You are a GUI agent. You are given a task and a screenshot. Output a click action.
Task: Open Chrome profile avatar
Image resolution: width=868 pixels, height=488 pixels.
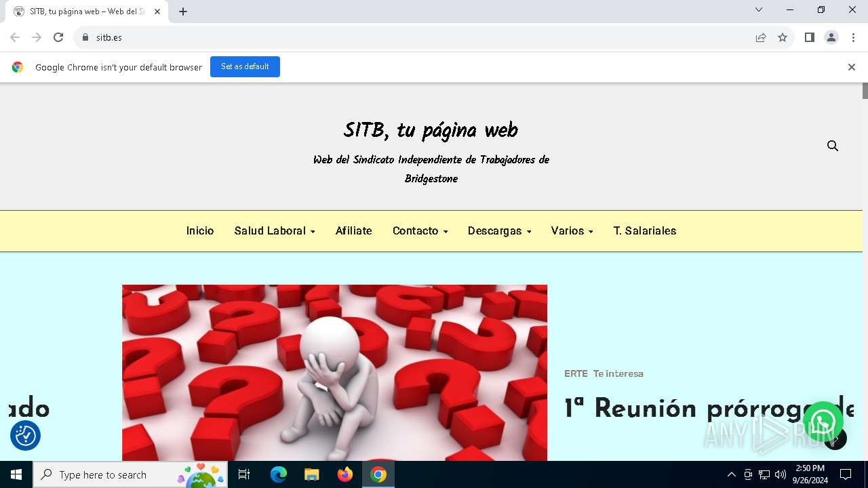(x=831, y=37)
